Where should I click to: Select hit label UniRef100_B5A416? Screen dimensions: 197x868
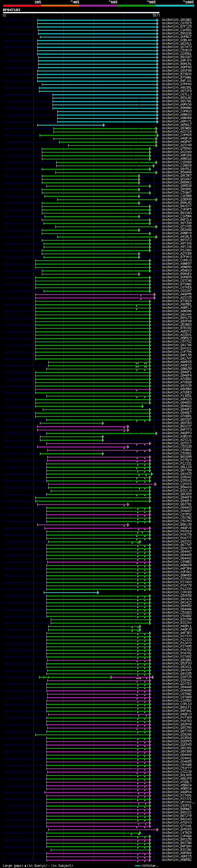[177, 487]
